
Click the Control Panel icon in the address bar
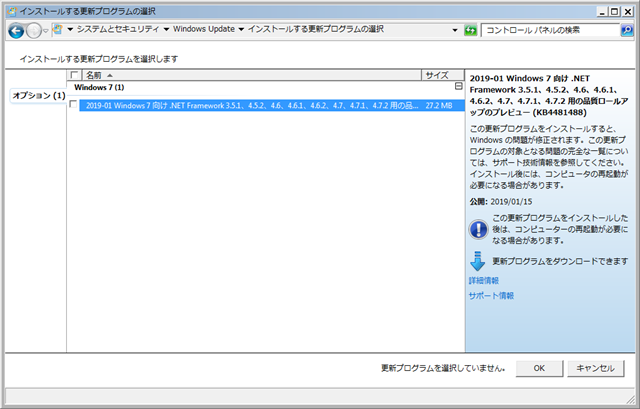pos(58,29)
